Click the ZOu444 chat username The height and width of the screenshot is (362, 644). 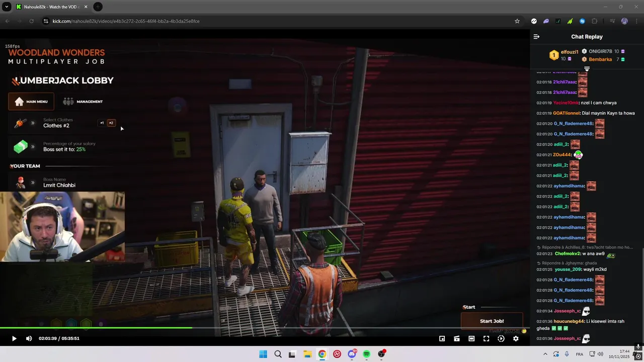click(561, 155)
